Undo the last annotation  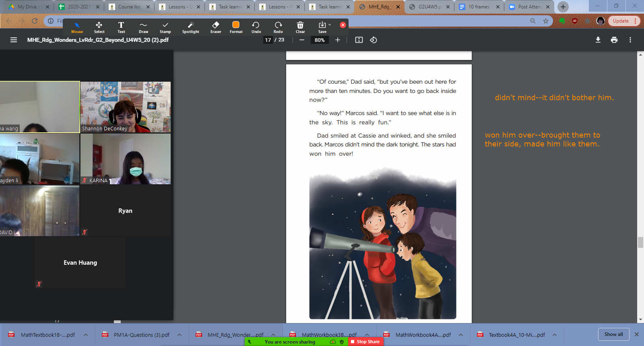256,27
